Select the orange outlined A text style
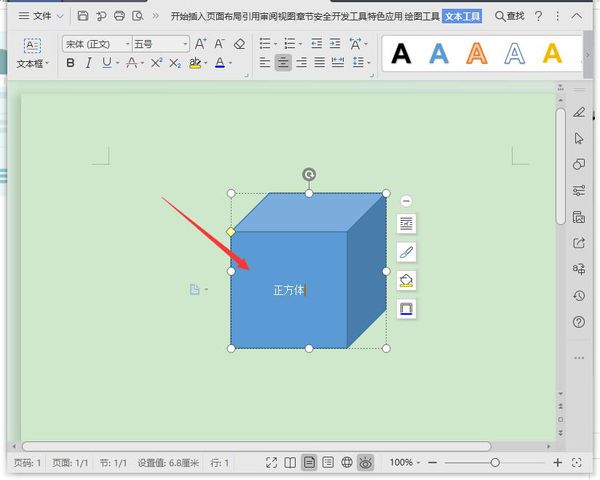The image size is (600, 480). click(477, 54)
